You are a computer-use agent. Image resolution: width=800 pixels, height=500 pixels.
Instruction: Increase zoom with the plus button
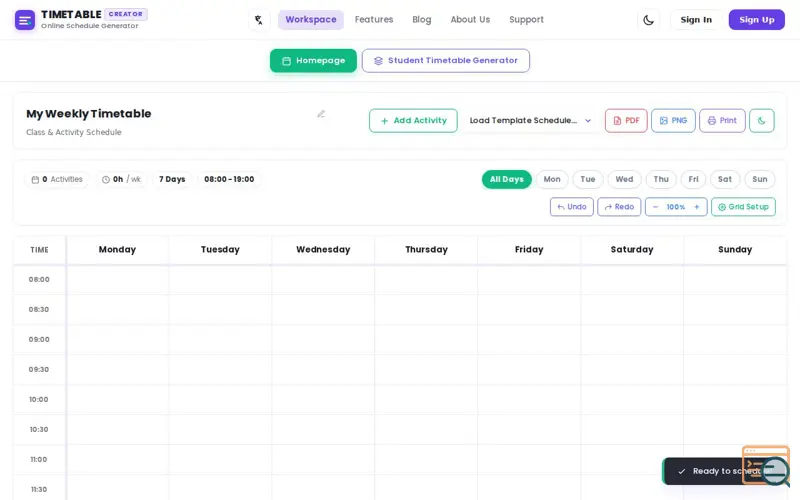coord(696,207)
